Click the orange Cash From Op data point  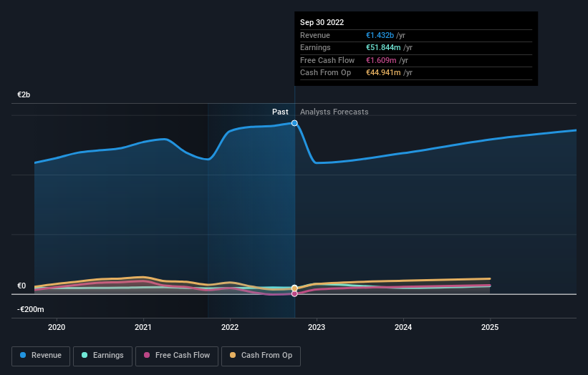(x=294, y=288)
